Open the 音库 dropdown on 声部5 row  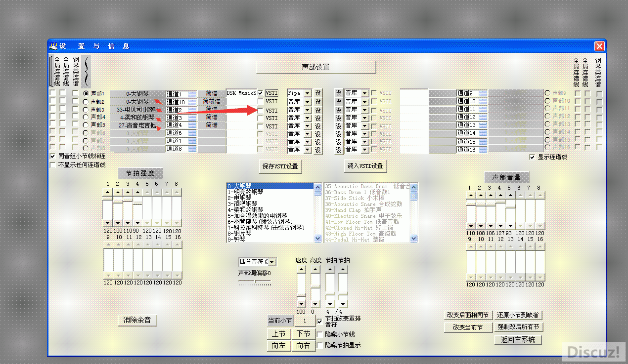[x=307, y=125]
